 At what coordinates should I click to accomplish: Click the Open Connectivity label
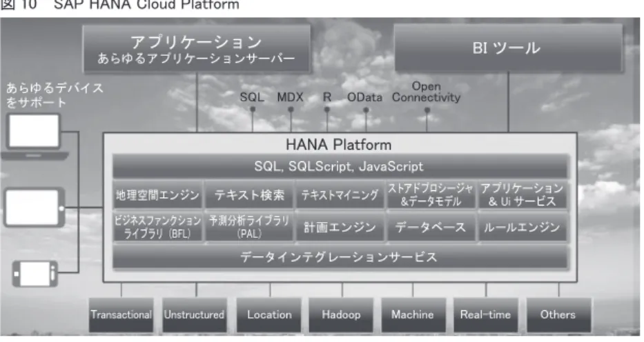(427, 92)
